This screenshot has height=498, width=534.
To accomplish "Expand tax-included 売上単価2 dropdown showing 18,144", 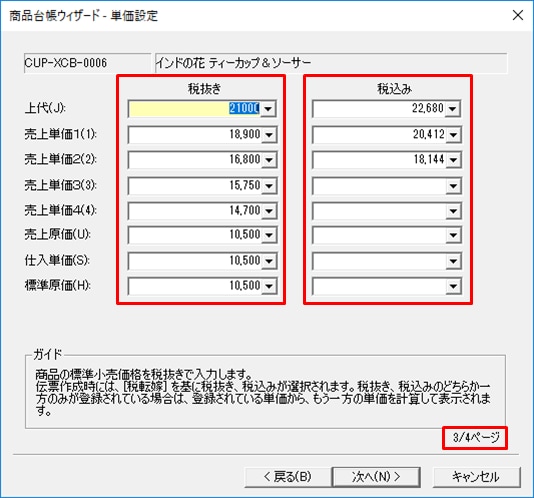I will 453,160.
